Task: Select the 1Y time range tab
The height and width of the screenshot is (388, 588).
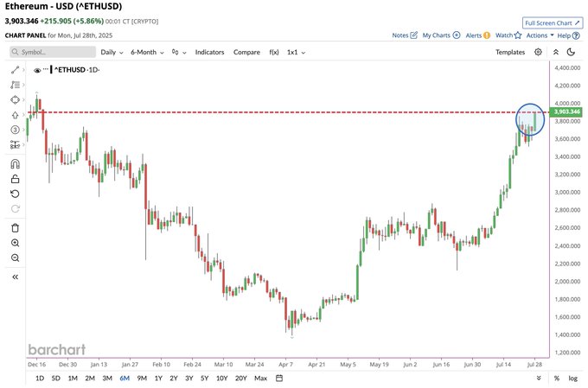Action: tap(158, 378)
